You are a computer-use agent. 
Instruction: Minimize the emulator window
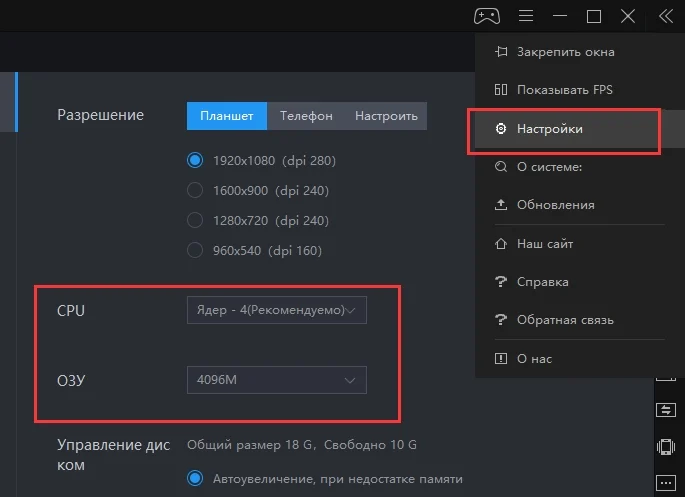pyautogui.click(x=560, y=16)
